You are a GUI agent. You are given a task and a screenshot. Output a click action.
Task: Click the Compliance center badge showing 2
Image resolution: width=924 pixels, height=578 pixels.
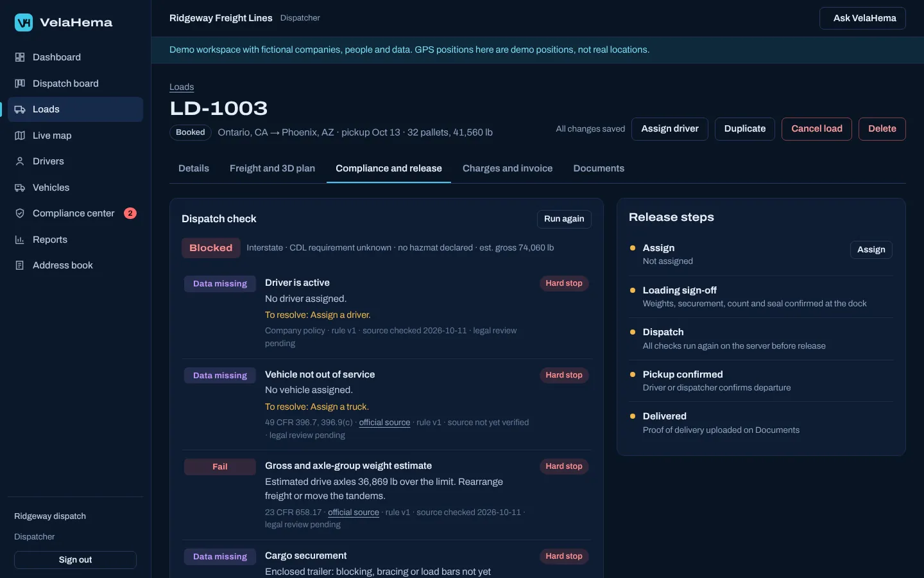tap(130, 213)
